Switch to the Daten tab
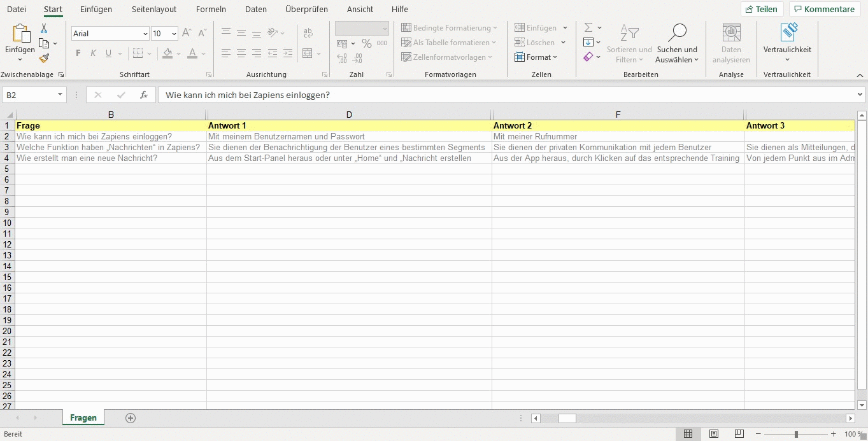The width and height of the screenshot is (868, 441). 256,10
